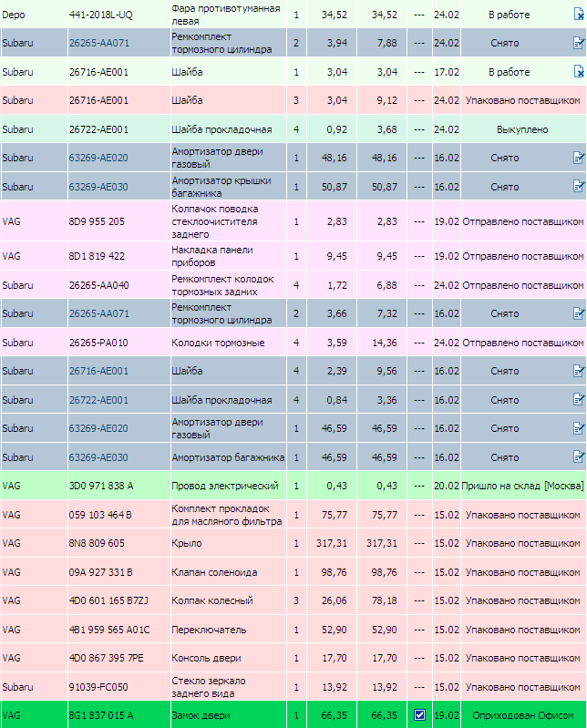Screen dimensions: 587x728
Task: Select part number 441-2018L-UQ
Action: tap(101, 15)
